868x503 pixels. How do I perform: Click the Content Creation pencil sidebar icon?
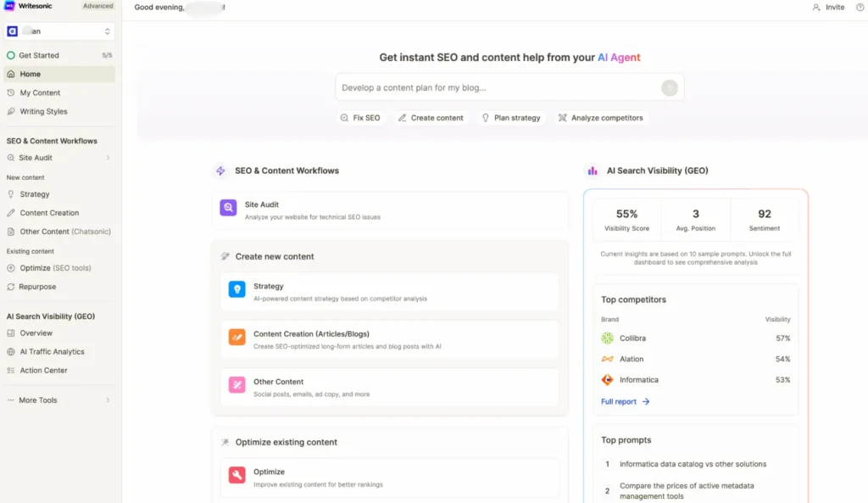coord(10,213)
